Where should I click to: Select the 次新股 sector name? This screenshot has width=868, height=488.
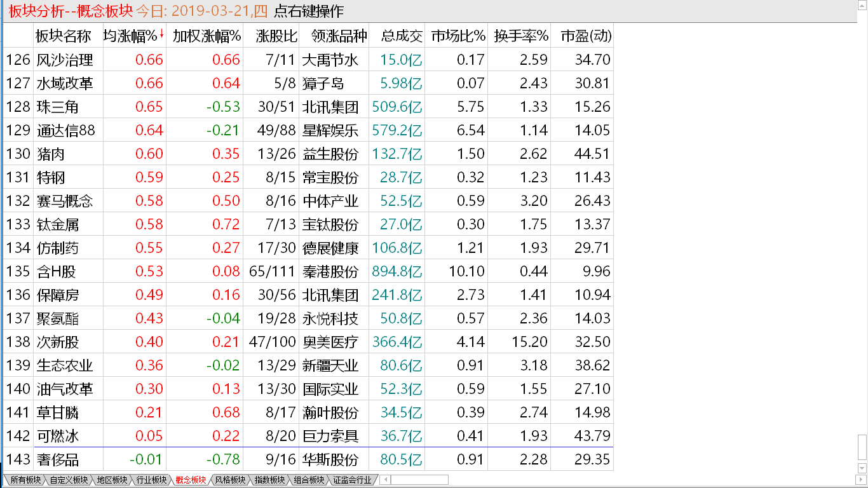[x=57, y=342]
